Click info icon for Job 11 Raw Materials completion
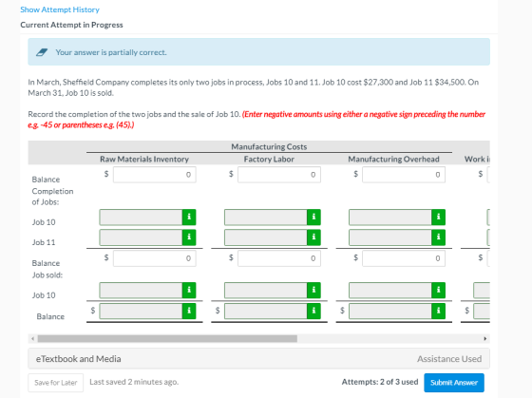Viewport: 532px width, 398px height. point(189,237)
